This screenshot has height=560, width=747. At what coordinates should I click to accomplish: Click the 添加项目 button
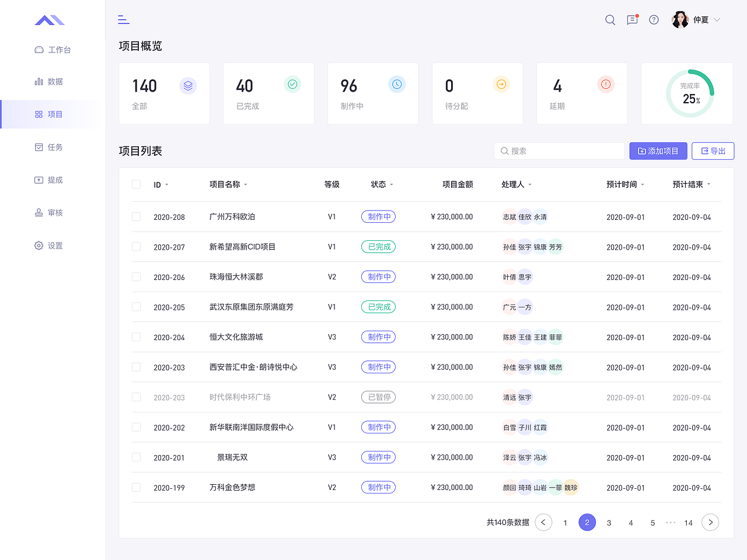tap(658, 151)
